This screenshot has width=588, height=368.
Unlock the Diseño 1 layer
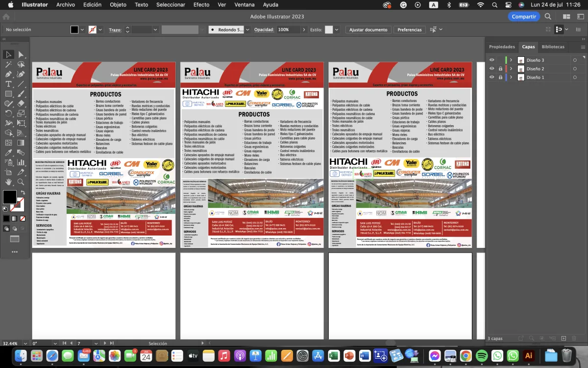500,77
